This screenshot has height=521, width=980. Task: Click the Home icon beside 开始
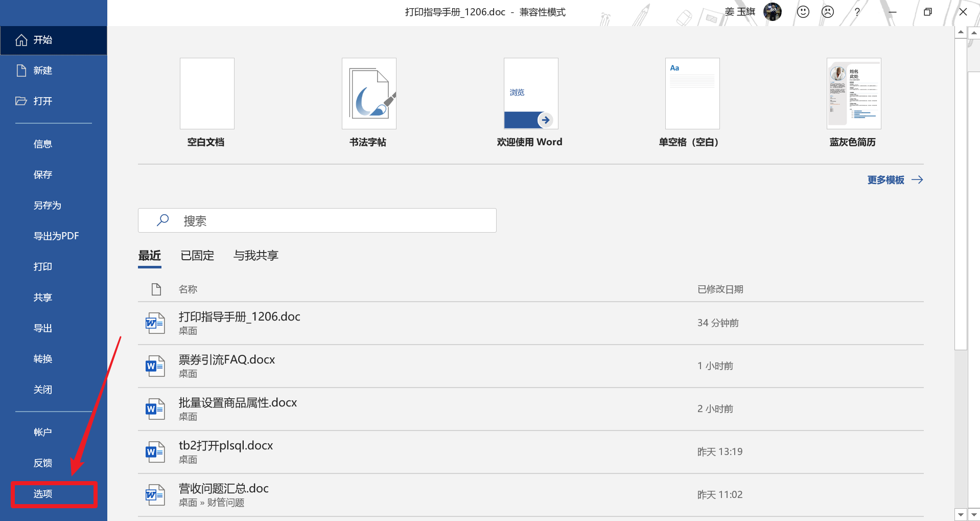21,40
